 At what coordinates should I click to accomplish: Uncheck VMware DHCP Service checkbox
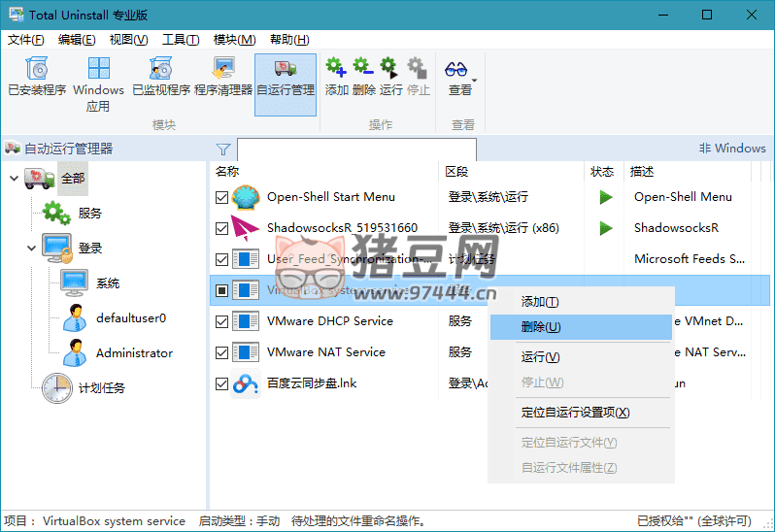[x=222, y=322]
